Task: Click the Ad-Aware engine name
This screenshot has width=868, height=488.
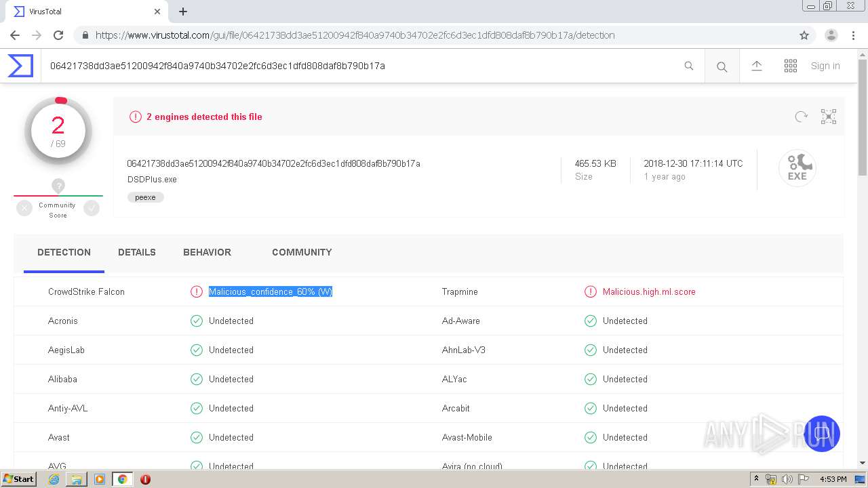Action: coord(461,321)
